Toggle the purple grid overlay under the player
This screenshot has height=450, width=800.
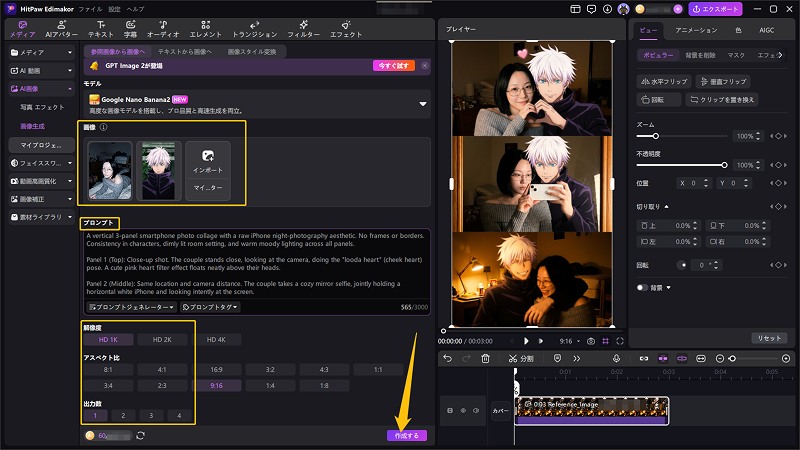tap(606, 341)
